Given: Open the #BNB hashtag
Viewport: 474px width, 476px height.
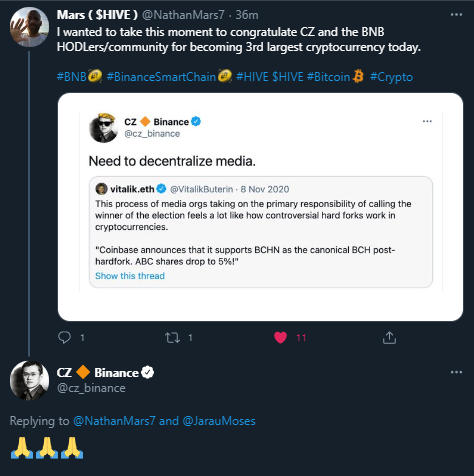Looking at the screenshot, I should click(72, 77).
